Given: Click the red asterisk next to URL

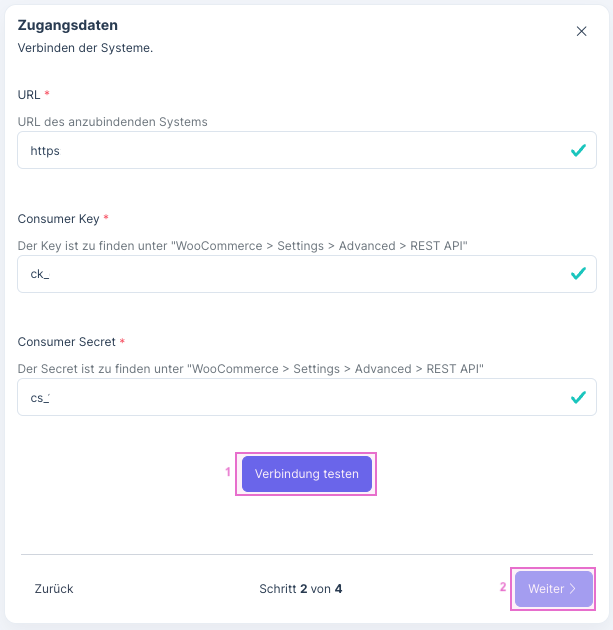Looking at the screenshot, I should click(x=47, y=94).
